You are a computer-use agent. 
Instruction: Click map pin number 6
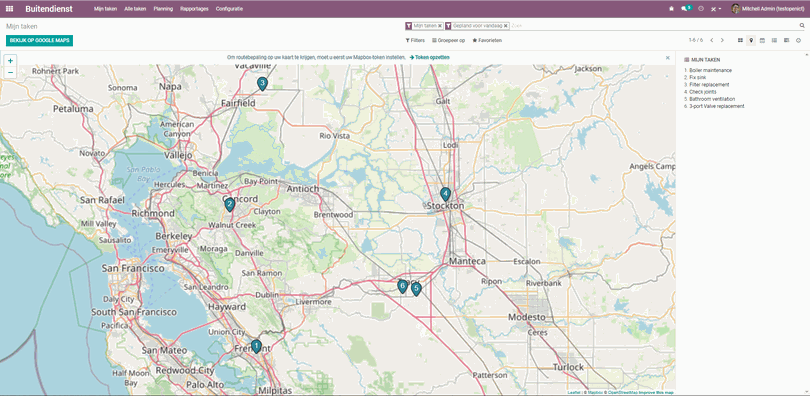pos(402,286)
